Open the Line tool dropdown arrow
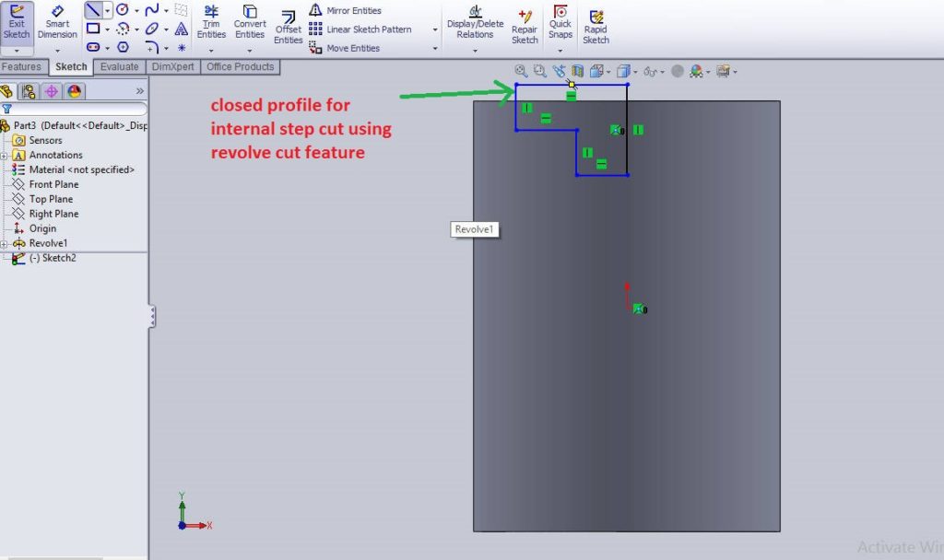The image size is (944, 560). point(107,10)
